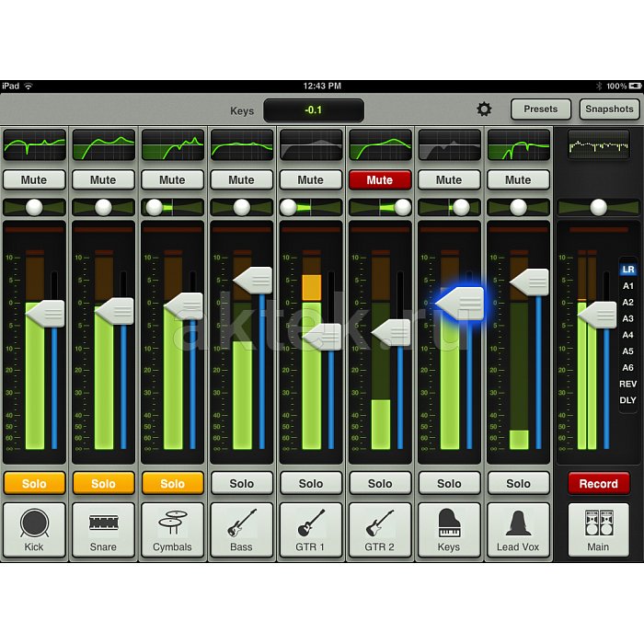Tap the Bluetooth status icon
This screenshot has height=644, width=644.
coord(599,86)
